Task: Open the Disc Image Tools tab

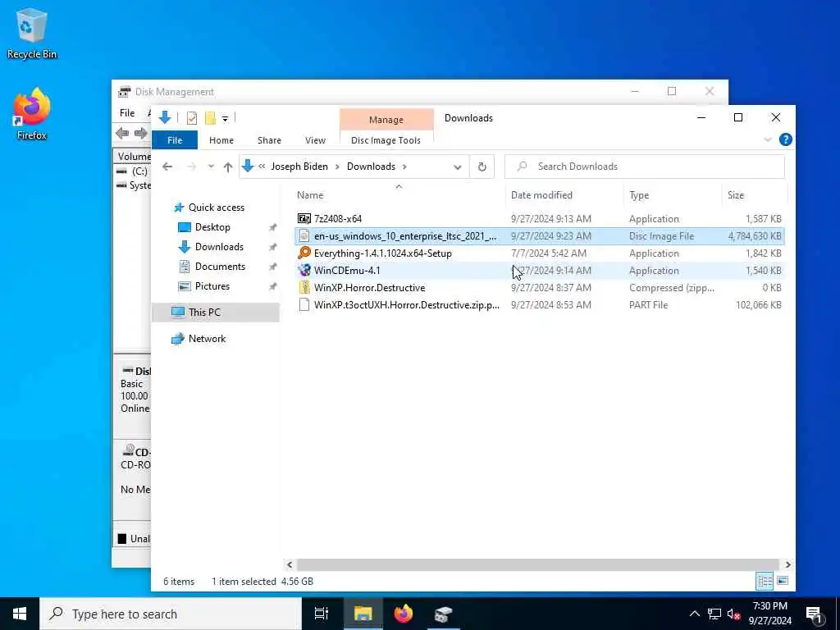Action: 386,140
